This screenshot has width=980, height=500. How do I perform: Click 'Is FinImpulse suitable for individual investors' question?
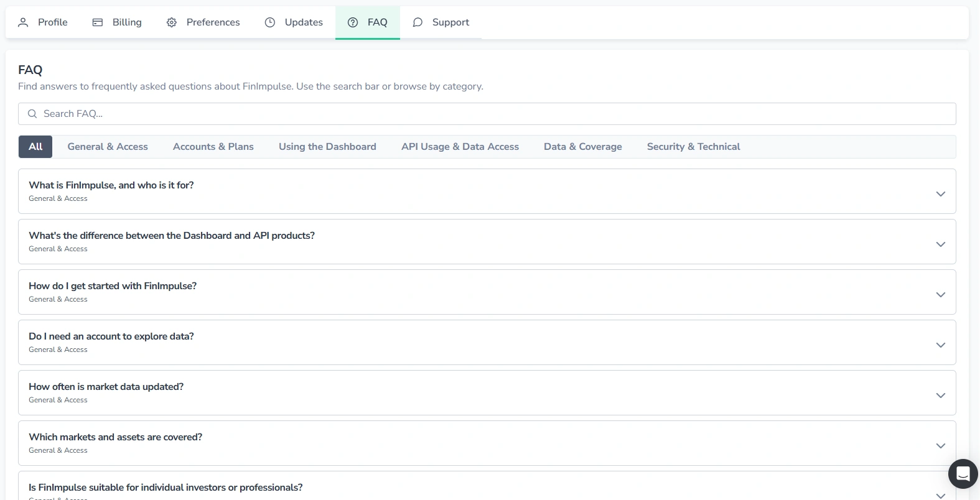point(166,488)
